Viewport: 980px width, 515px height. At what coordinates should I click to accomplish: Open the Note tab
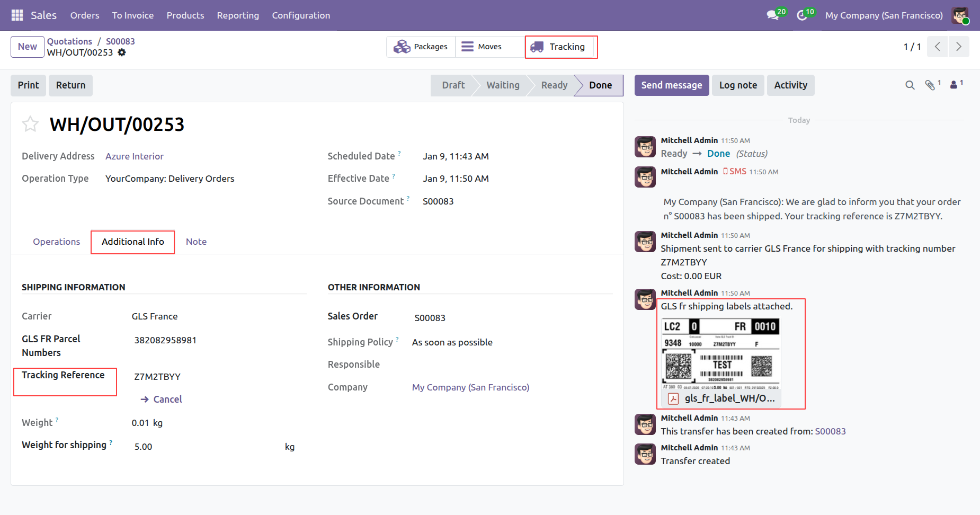196,242
